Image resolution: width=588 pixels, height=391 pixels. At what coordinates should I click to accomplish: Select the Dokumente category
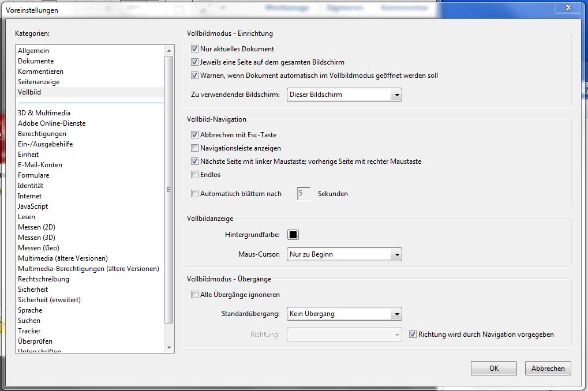[x=91, y=61]
